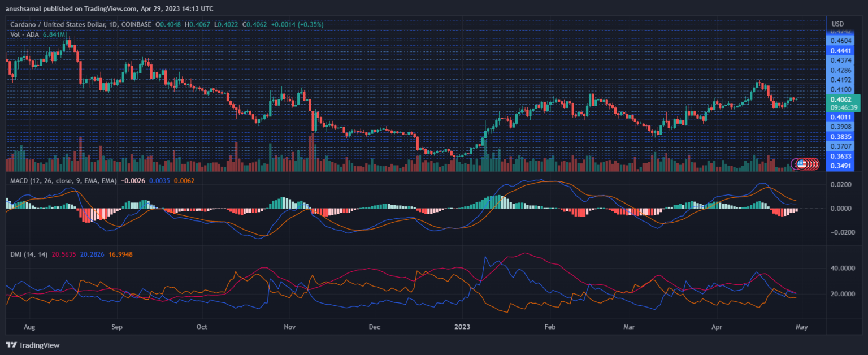Open the USD currency selector on price axis
868x355 pixels.
[x=837, y=24]
